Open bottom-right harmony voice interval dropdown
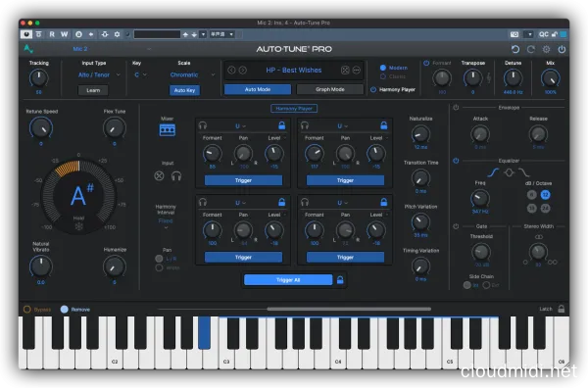The height and width of the screenshot is (388, 588). pyautogui.click(x=342, y=203)
